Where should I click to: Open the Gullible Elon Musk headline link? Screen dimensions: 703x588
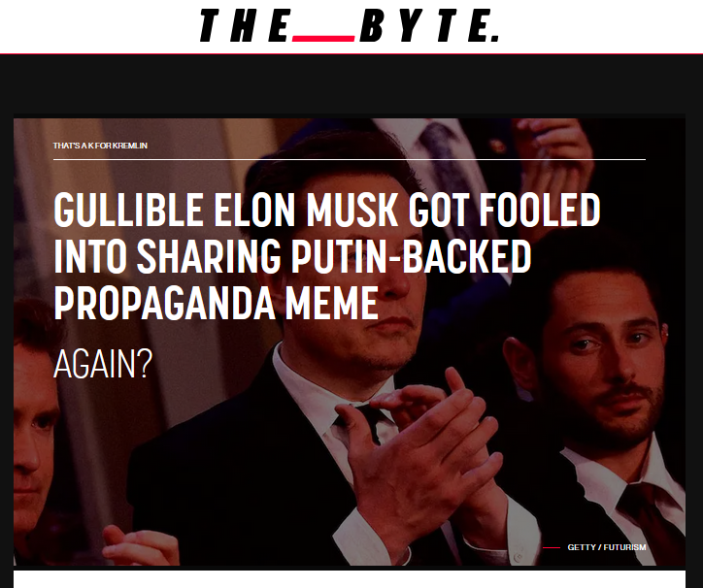(327, 256)
